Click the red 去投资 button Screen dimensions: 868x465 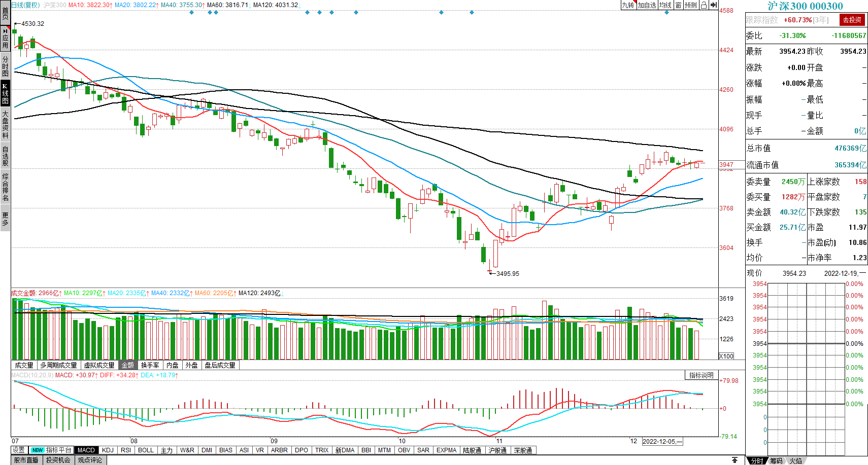852,20
